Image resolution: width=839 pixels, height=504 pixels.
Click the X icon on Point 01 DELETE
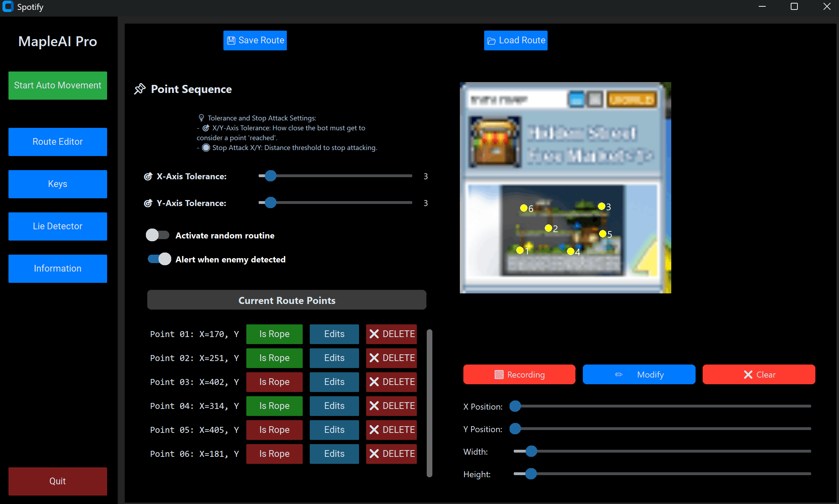tap(374, 334)
